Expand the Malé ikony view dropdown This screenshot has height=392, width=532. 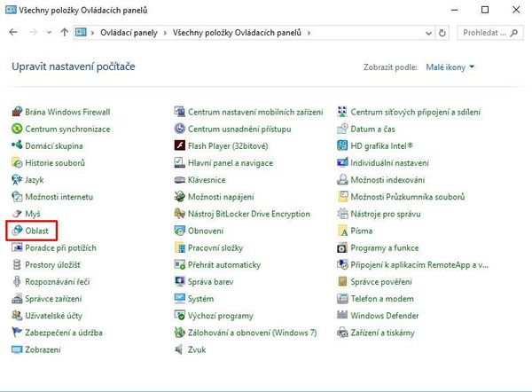(450, 67)
